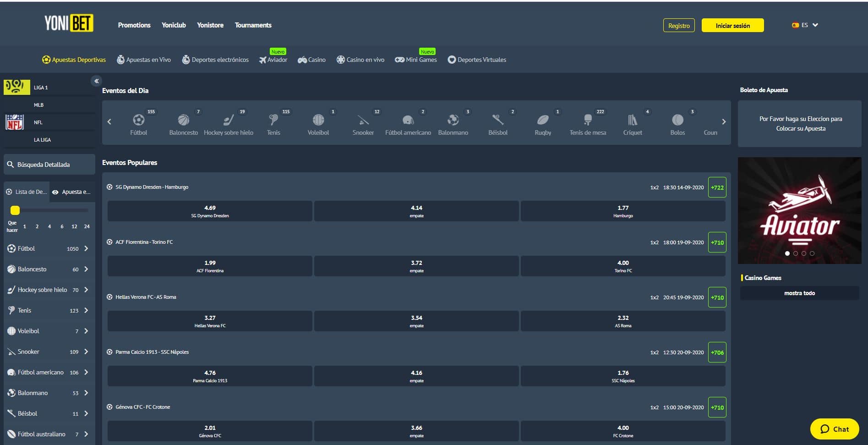Switch to the Apuesta en vivo eye tab
868x445 pixels.
coord(71,192)
